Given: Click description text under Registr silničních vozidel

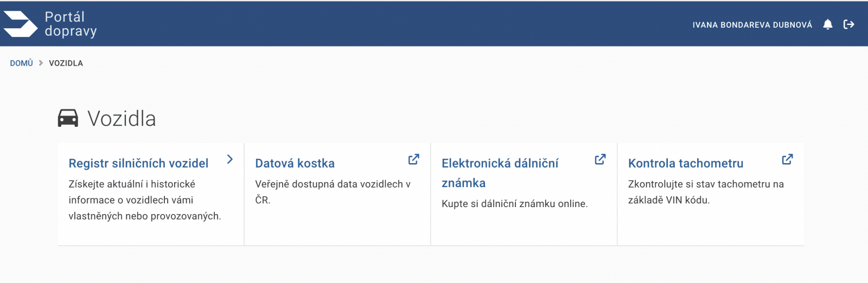Looking at the screenshot, I should point(145,200).
